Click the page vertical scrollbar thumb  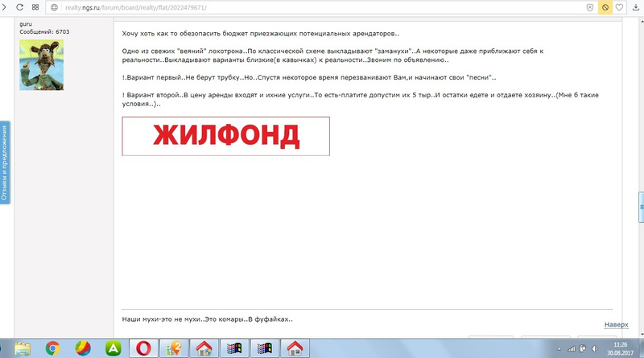(x=641, y=208)
